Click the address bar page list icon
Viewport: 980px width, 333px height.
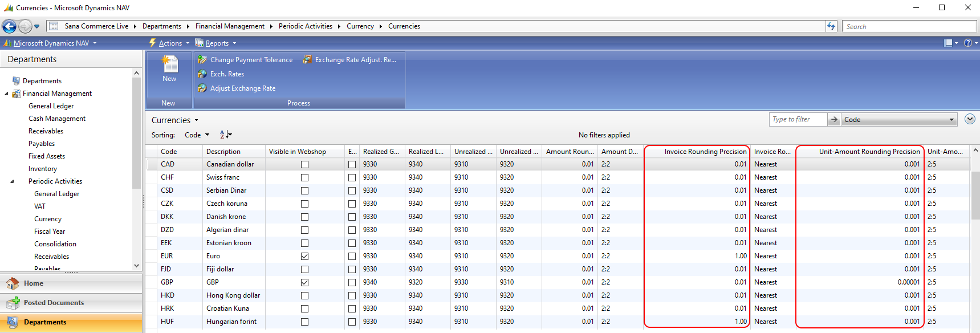[54, 26]
